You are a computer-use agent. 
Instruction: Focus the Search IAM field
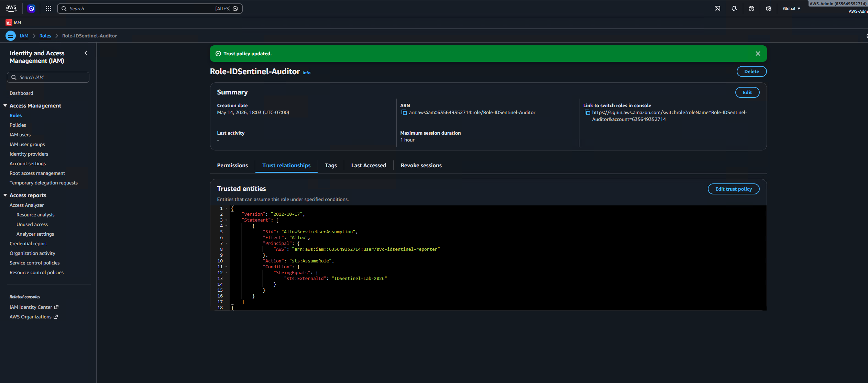pos(48,77)
